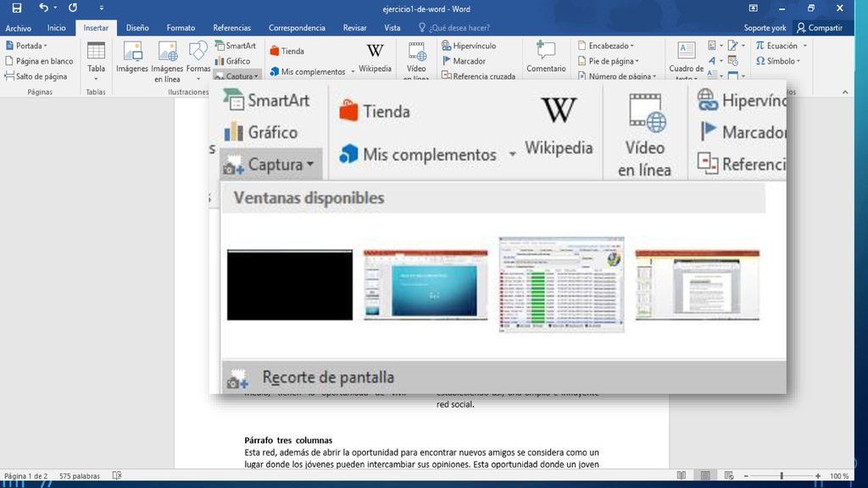The width and height of the screenshot is (868, 488).
Task: Open the undo history dropdown arrow
Action: pos(55,8)
